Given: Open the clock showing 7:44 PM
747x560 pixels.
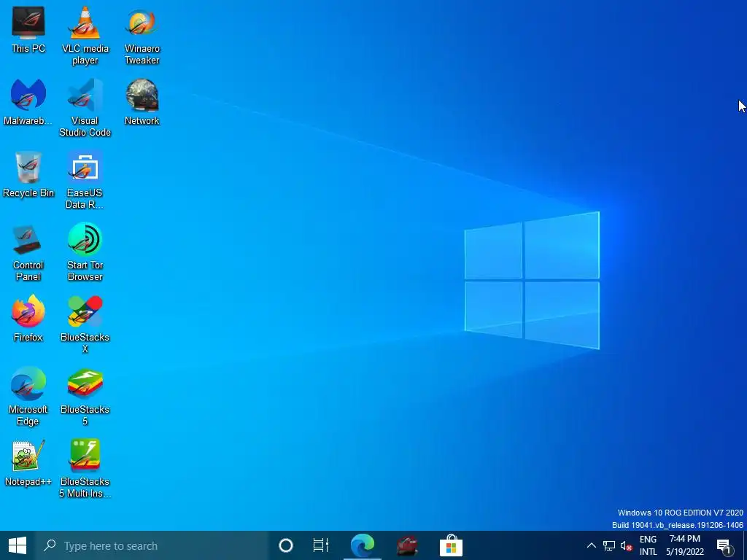Looking at the screenshot, I should [684, 545].
